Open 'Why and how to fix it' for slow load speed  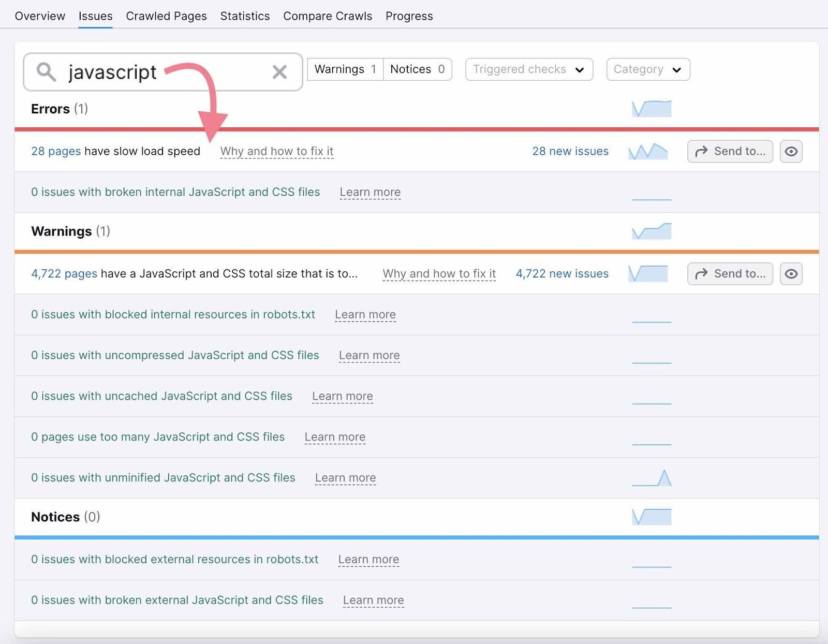[x=277, y=151]
